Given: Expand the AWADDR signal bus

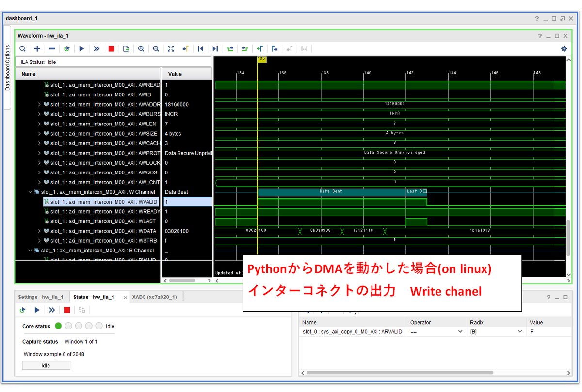Looking at the screenshot, I should pyautogui.click(x=39, y=104).
